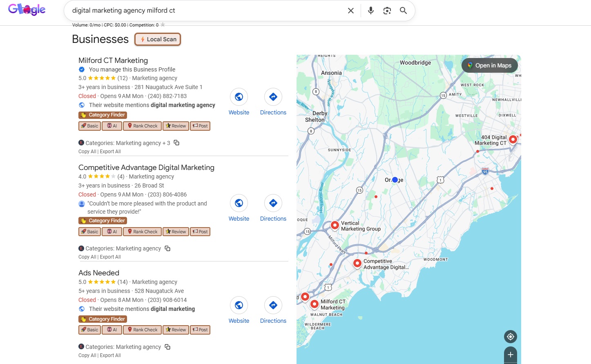Copy categories icon for Milford CT Marketing

pos(176,143)
